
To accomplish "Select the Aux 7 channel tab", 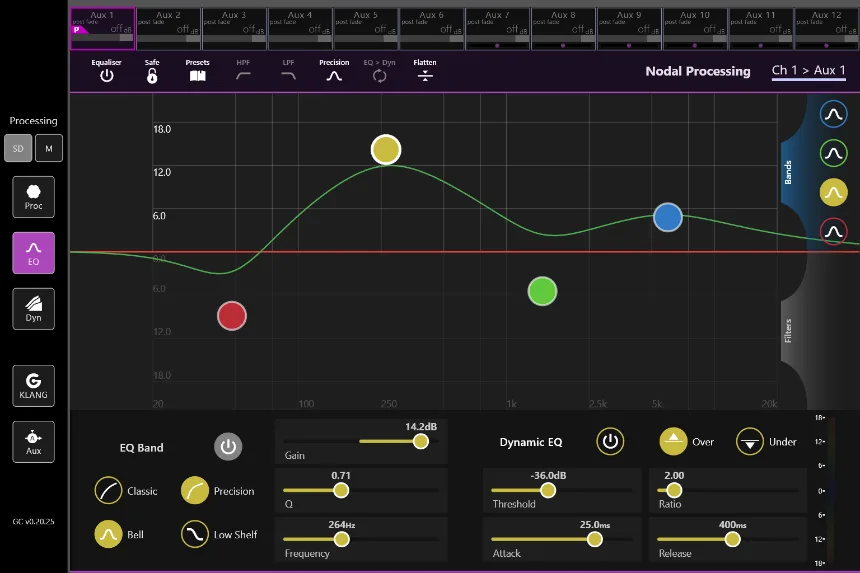I will [x=497, y=29].
